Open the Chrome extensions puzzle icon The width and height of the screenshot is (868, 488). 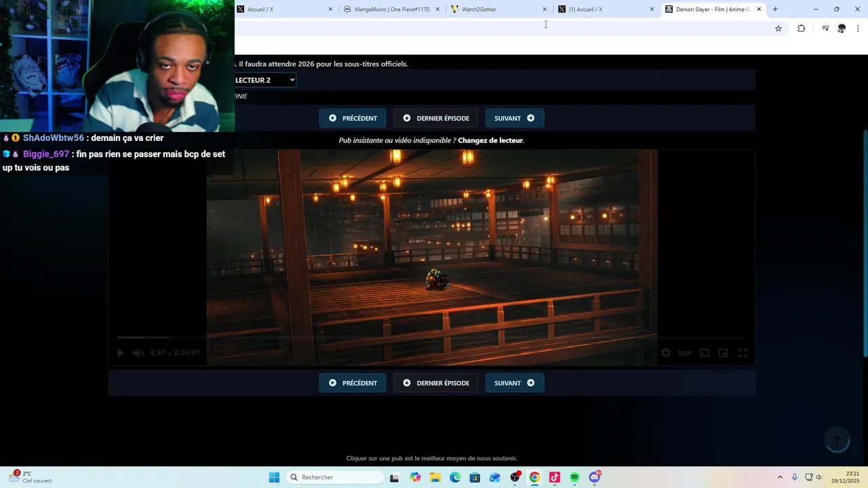[x=802, y=28]
